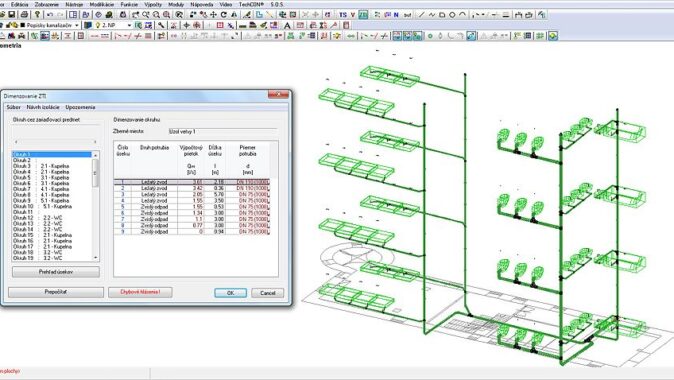Image resolution: width=674 pixels, height=380 pixels.
Task: Click the text 'A' tool icon
Action: pos(287,25)
